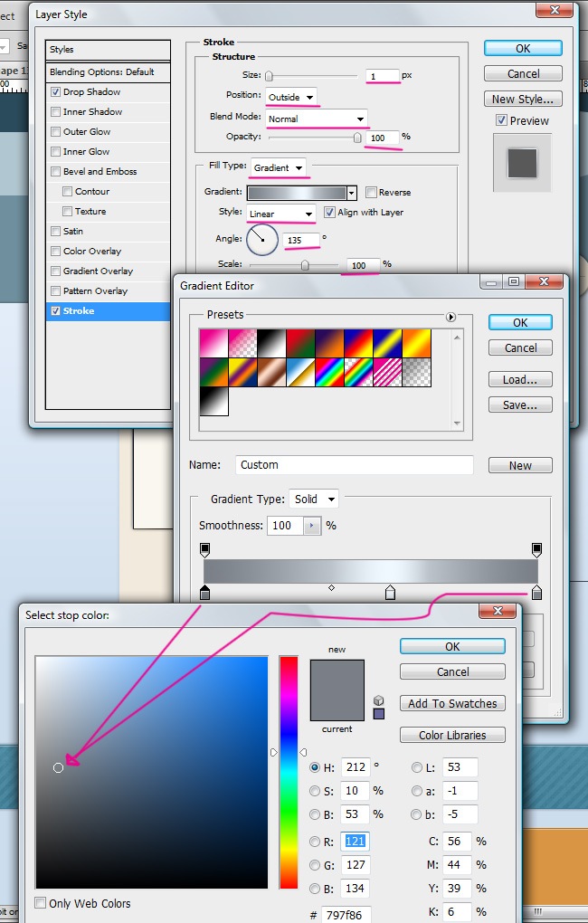This screenshot has height=923, width=588.
Task: Check the Reverse gradient checkbox
Action: [x=372, y=193]
